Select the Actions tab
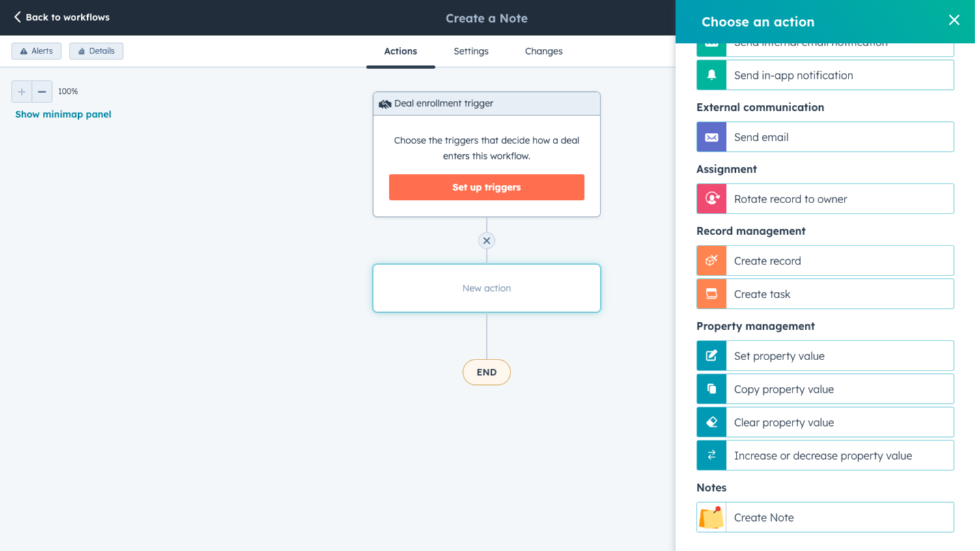This screenshot has height=551, width=980. tap(400, 51)
